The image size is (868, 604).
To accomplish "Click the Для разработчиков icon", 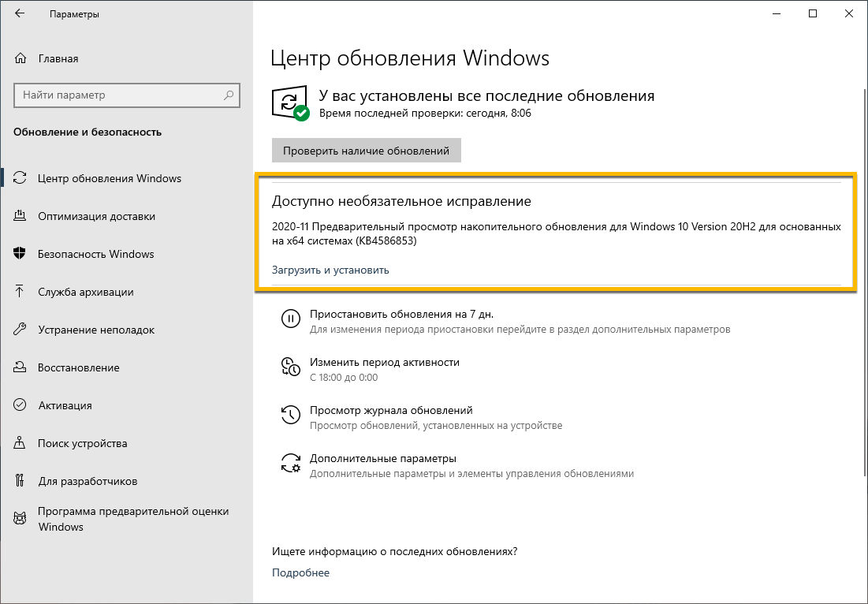I will point(20,481).
